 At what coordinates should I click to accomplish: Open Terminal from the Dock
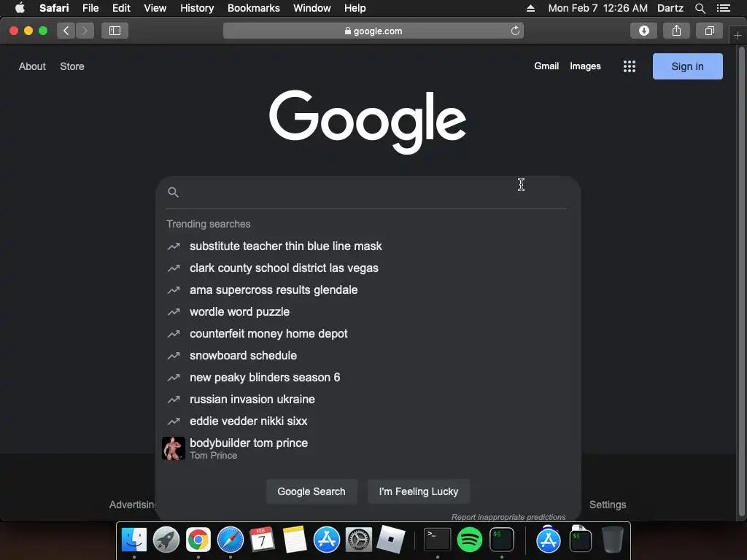[438, 540]
